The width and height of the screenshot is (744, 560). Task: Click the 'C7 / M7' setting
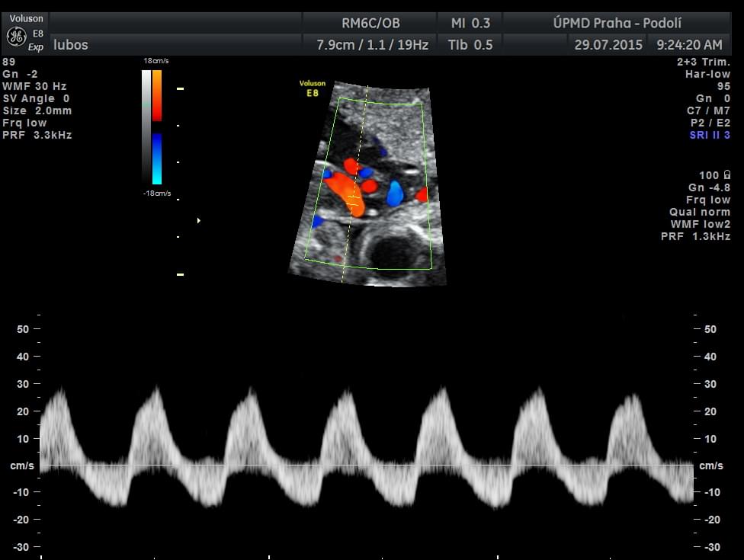(708, 110)
